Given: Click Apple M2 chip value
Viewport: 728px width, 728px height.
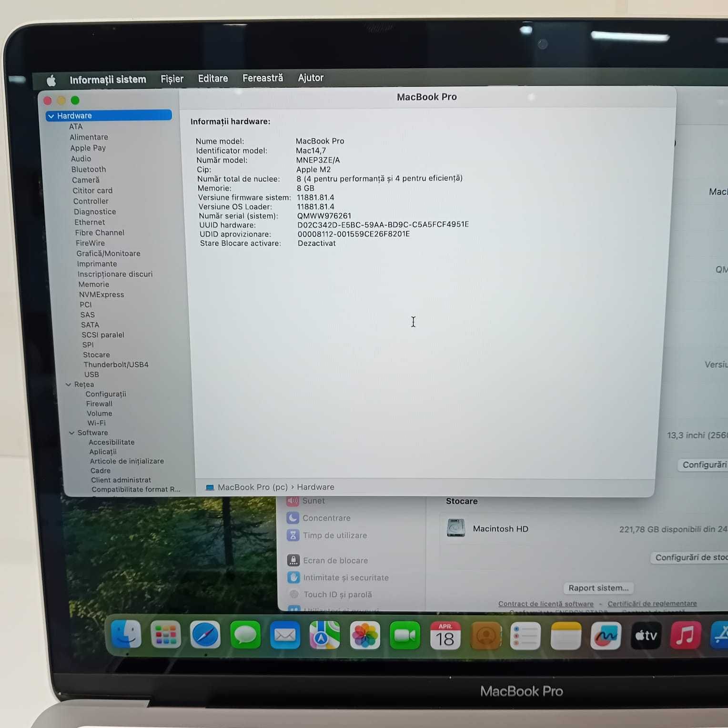Looking at the screenshot, I should point(313,170).
